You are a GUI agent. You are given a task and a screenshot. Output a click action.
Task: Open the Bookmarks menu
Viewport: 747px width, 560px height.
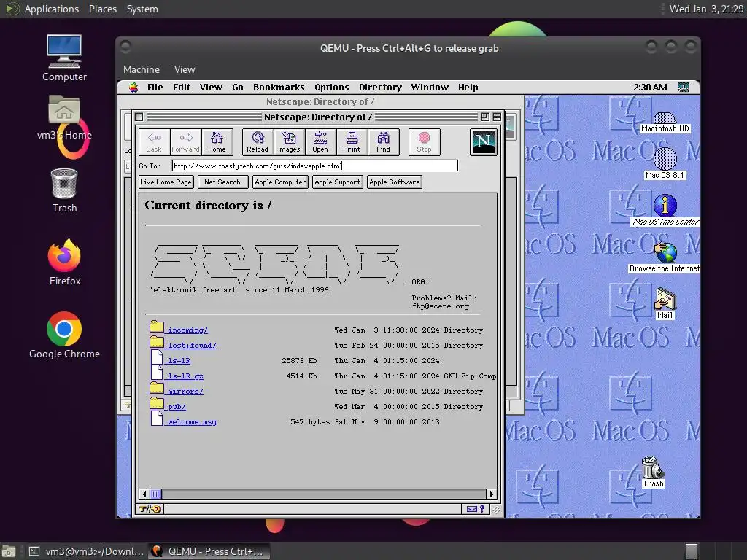coord(279,87)
